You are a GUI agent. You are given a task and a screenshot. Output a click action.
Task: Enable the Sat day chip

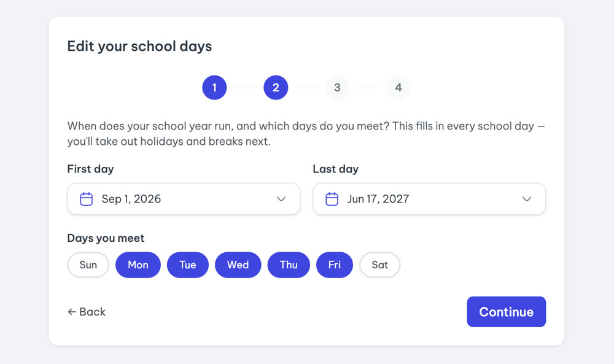coord(380,265)
